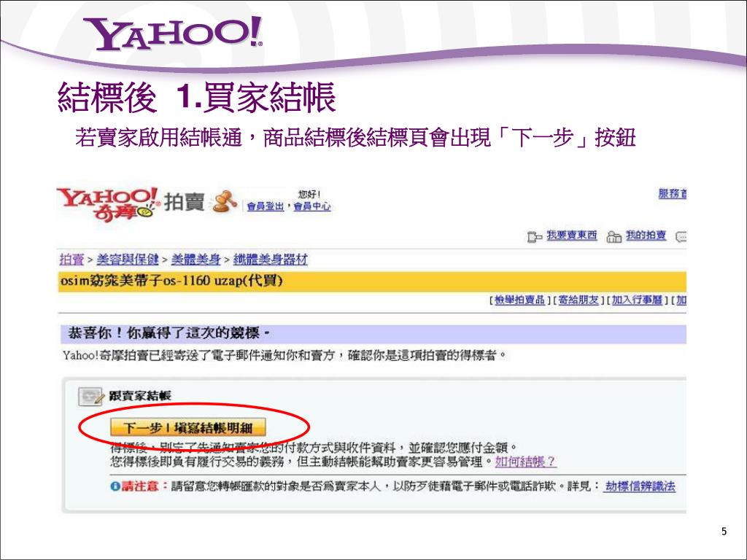The width and height of the screenshot is (747, 560).
Task: Click 加入行事曆 link
Action: 637,300
